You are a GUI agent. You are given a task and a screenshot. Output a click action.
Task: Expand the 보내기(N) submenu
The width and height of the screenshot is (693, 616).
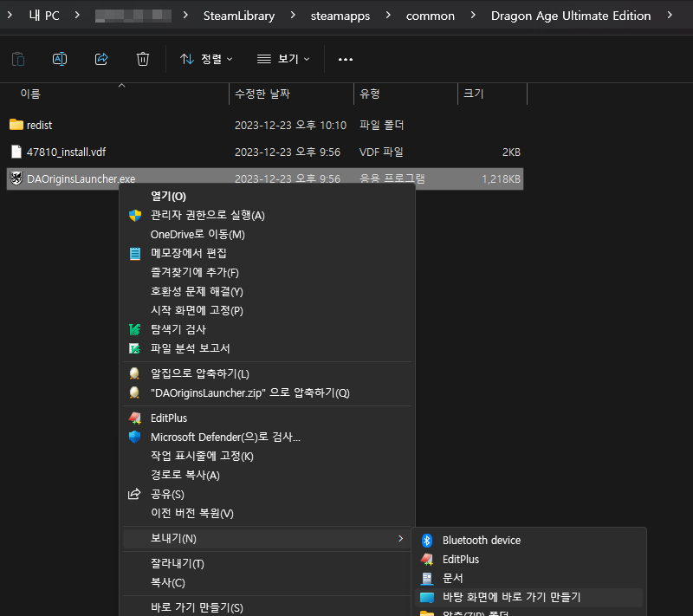click(268, 539)
